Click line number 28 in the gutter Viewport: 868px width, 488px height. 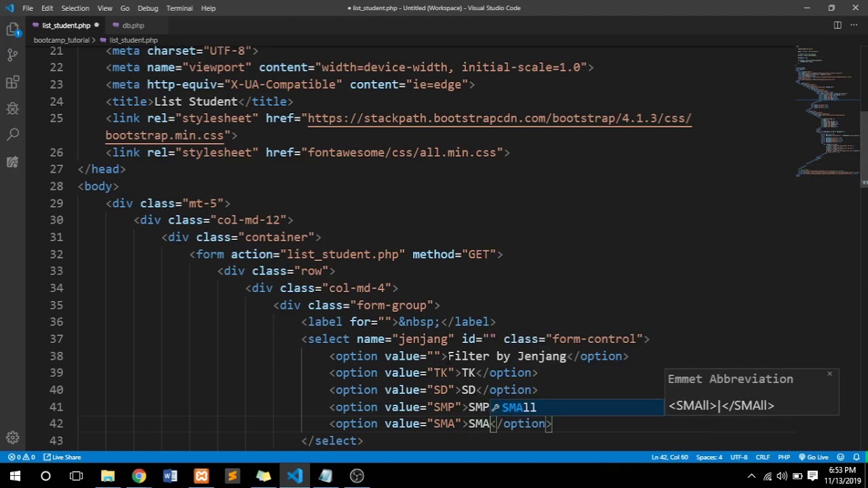(x=56, y=186)
